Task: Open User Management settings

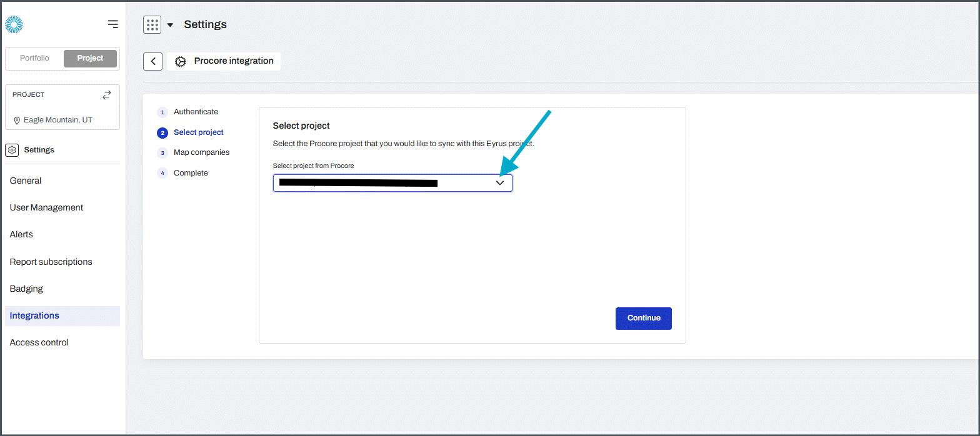Action: [62, 207]
